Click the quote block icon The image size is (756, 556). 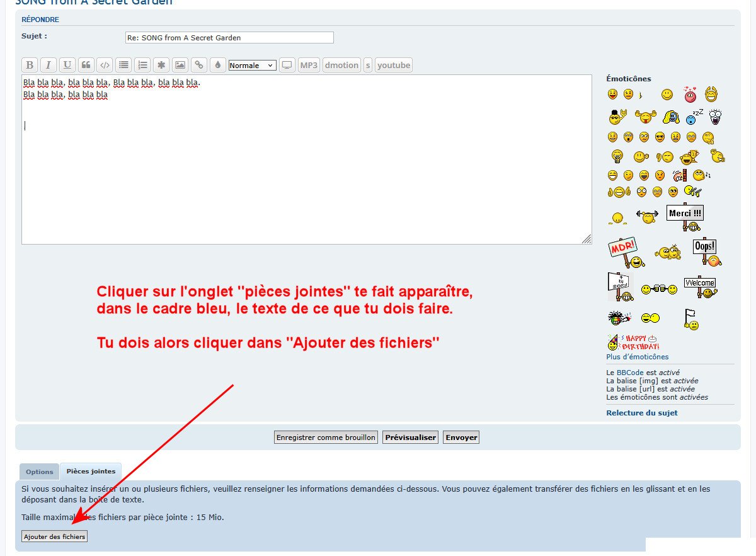click(x=86, y=65)
